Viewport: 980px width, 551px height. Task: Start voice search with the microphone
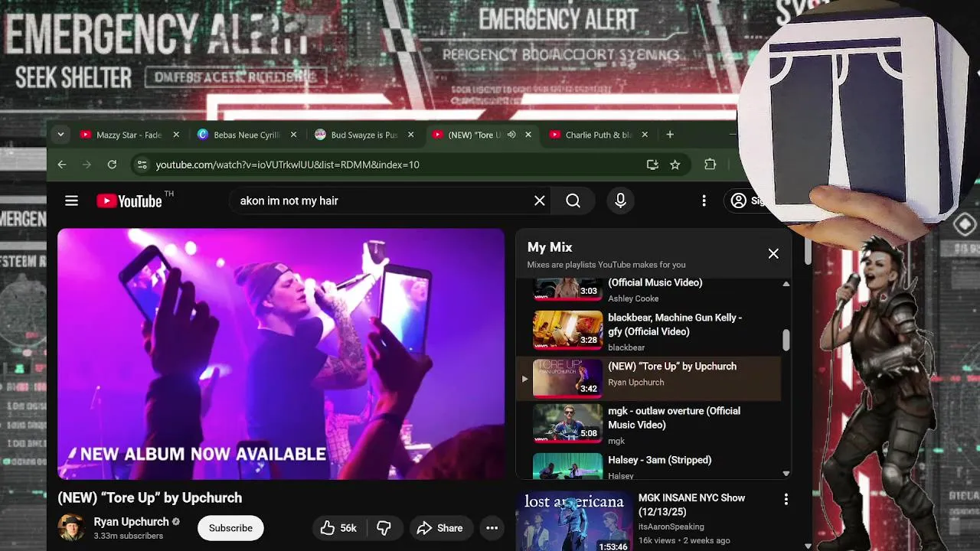[x=621, y=201]
